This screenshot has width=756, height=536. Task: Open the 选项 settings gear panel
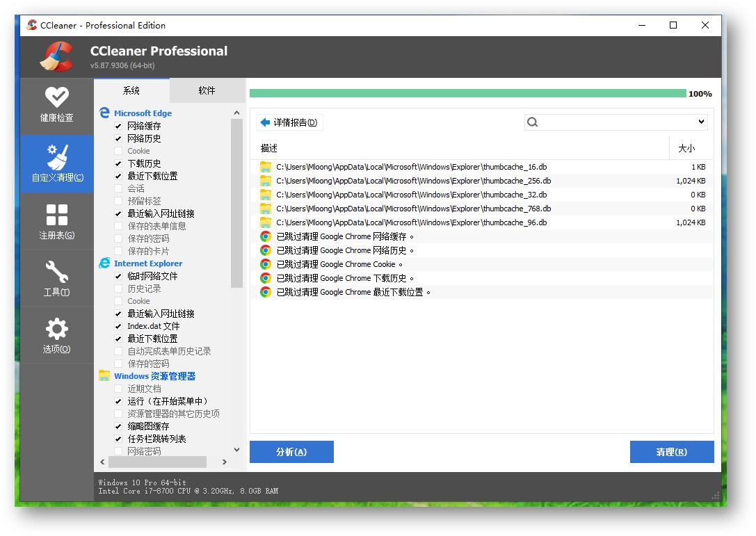56,334
